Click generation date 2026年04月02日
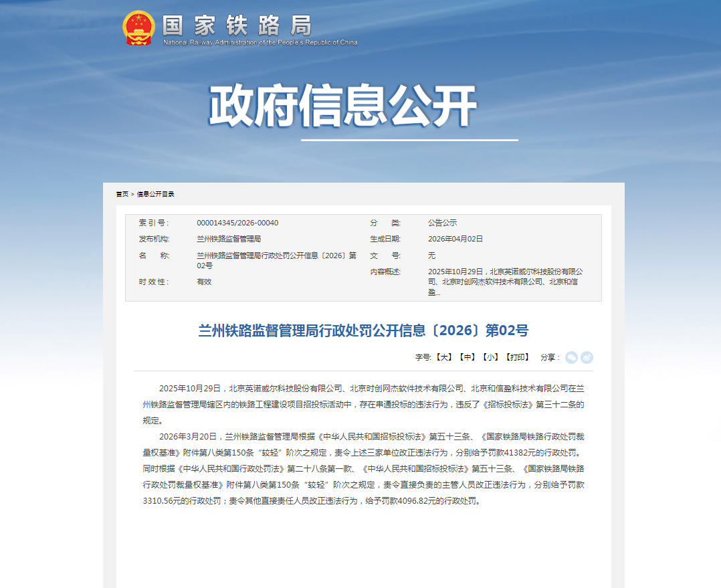This screenshot has height=588, width=721. tap(455, 239)
